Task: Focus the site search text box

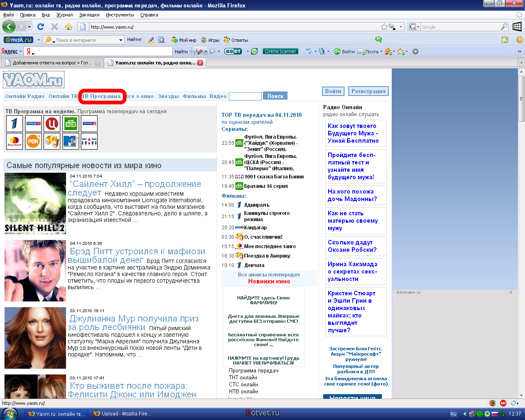Action: point(245,96)
